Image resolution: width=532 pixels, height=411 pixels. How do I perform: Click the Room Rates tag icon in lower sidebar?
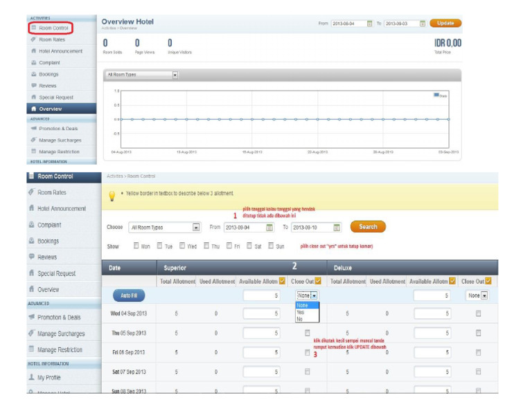click(x=32, y=192)
